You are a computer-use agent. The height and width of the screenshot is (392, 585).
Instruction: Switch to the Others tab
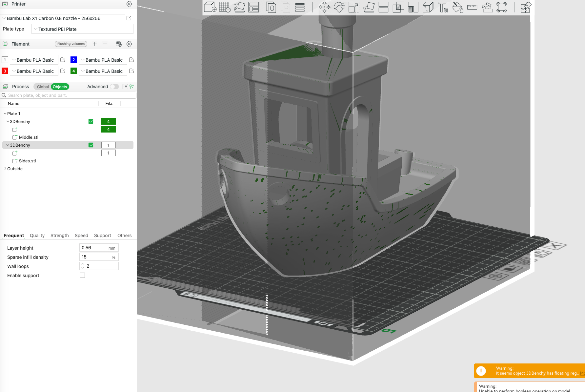125,236
